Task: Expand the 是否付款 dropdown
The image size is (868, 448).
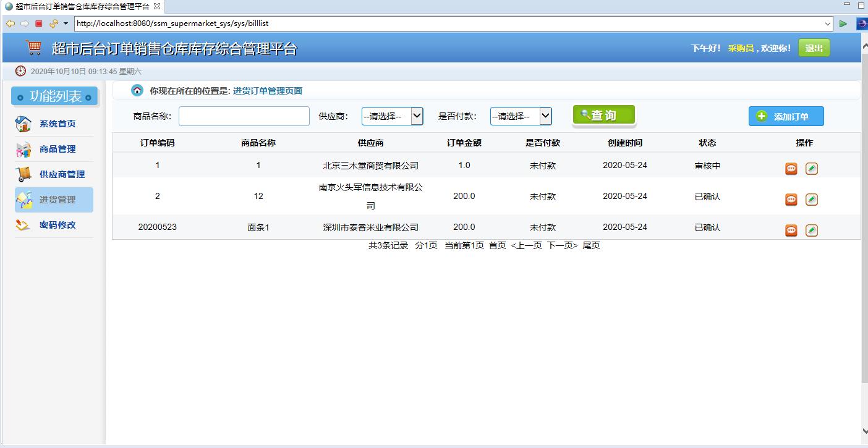Action: [545, 116]
